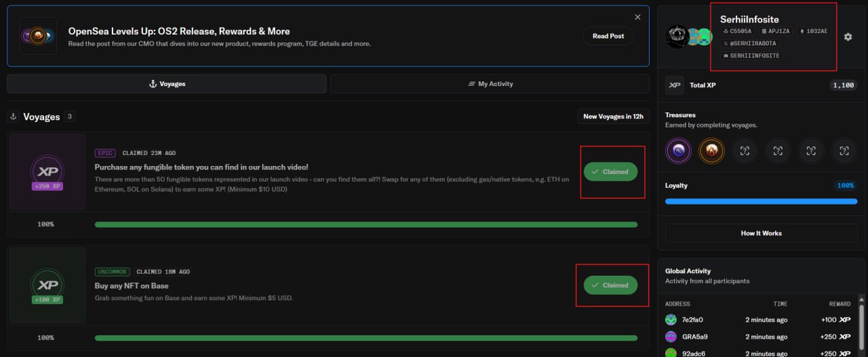
Task: Click the last locked treasure slot
Action: (844, 150)
